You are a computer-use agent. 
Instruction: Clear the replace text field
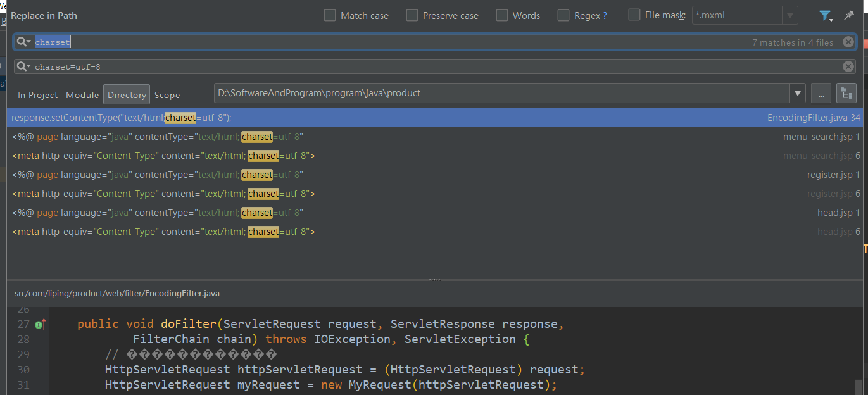click(x=848, y=66)
